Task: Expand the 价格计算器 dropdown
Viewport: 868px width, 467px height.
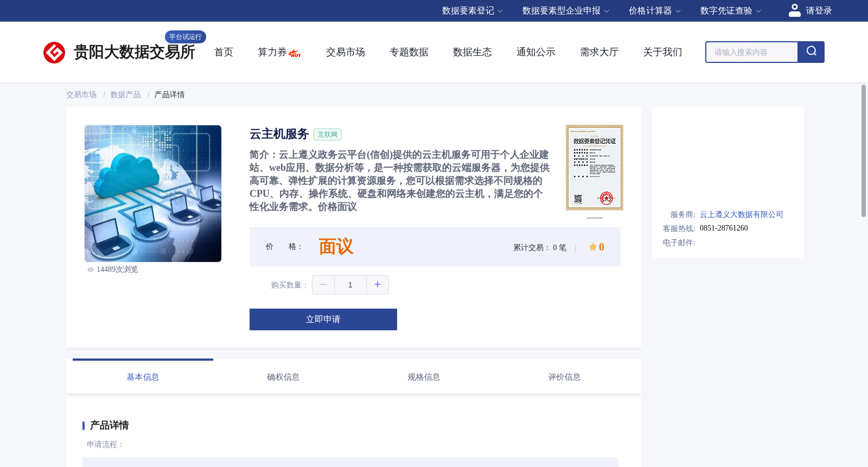Action: (x=654, y=11)
